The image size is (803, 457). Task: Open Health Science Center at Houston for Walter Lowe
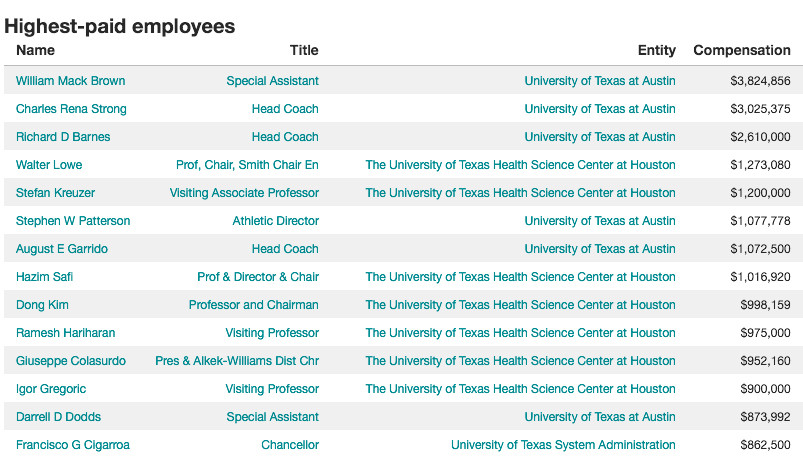(x=520, y=165)
